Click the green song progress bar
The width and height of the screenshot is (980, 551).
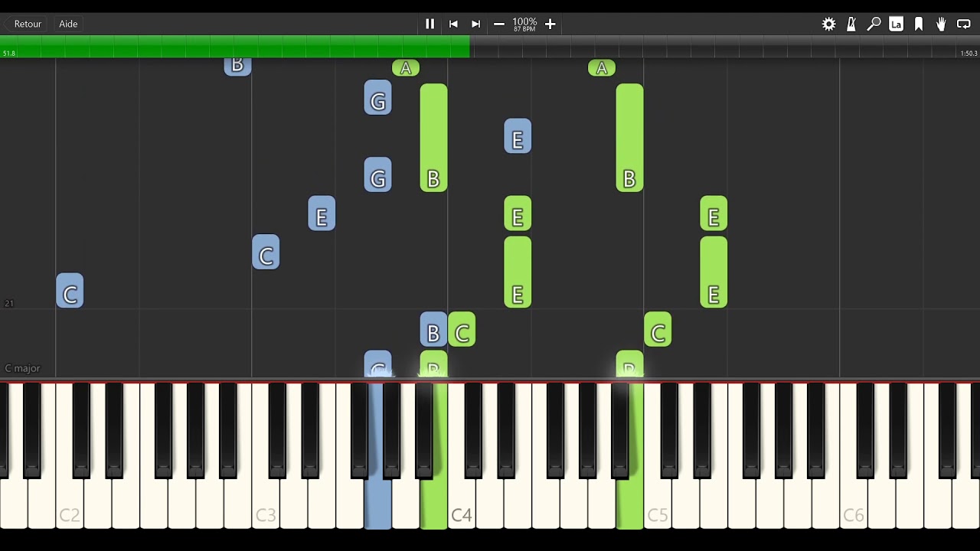click(x=235, y=46)
